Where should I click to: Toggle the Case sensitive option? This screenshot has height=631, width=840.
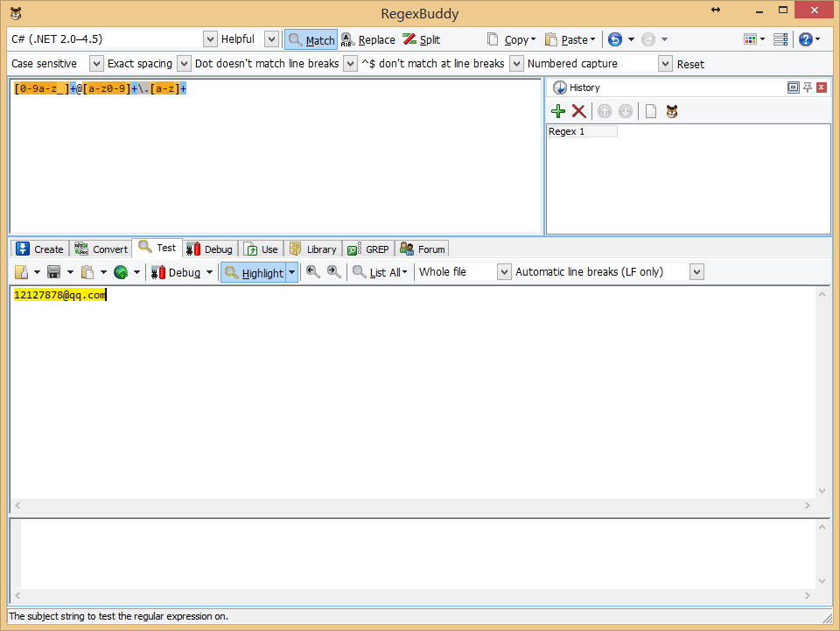click(x=45, y=64)
